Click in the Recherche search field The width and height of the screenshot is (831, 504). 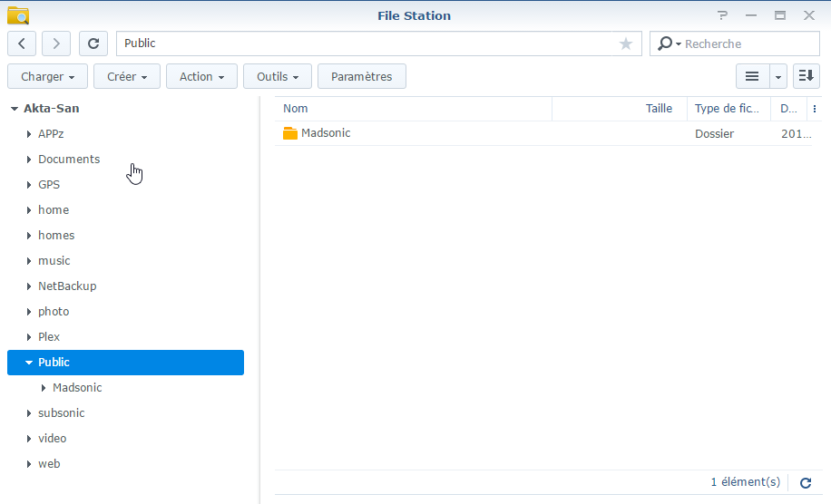748,44
